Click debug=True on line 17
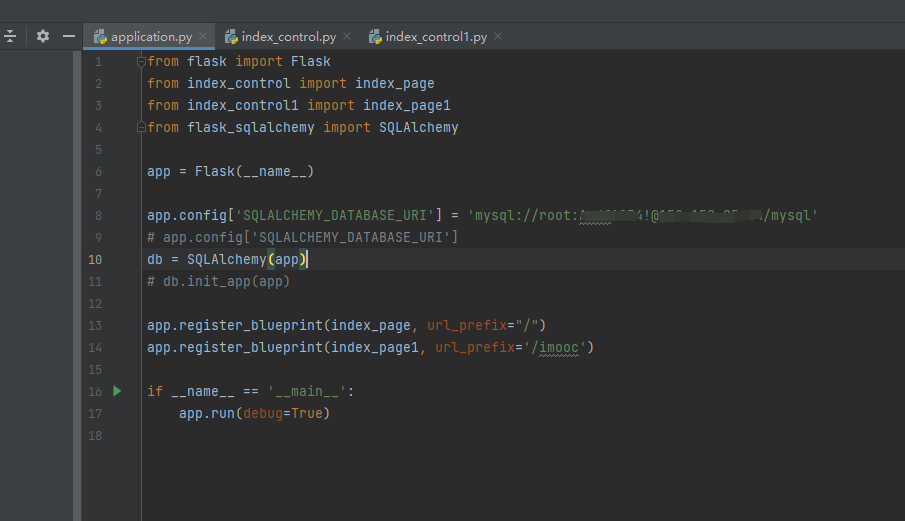Viewport: 905px width, 521px height. coord(282,413)
